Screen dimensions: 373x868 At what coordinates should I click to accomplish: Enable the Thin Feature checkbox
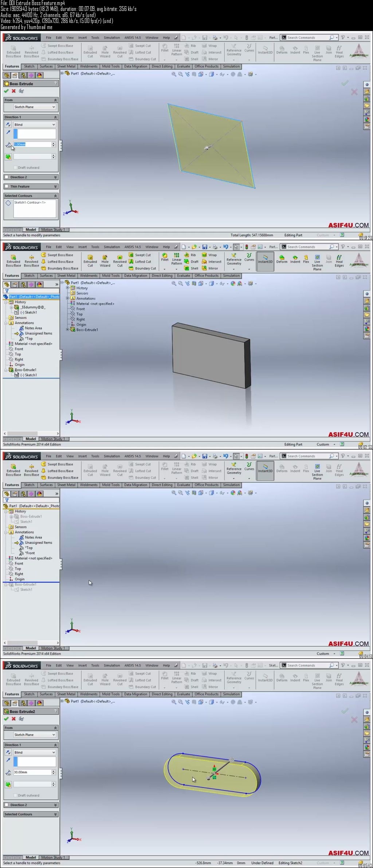(7, 186)
